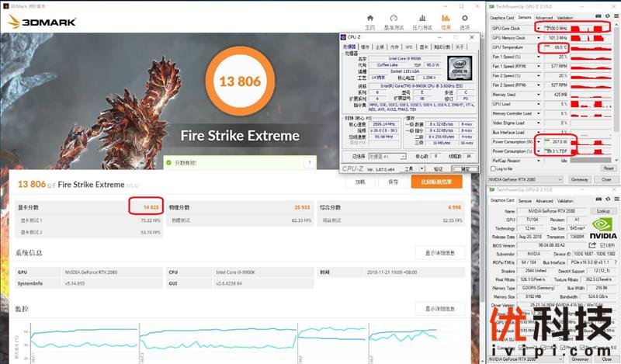
Task: Open the SPD tab in CPU-Z
Action: [x=409, y=47]
